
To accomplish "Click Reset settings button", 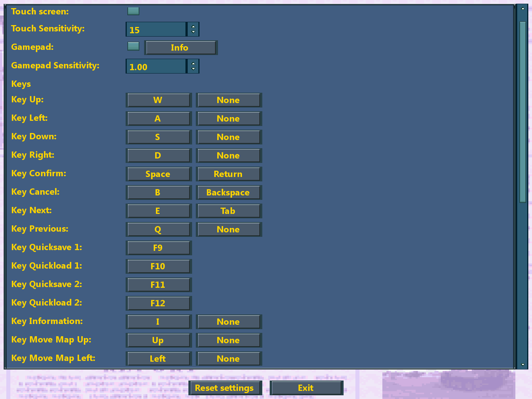I will [x=225, y=388].
